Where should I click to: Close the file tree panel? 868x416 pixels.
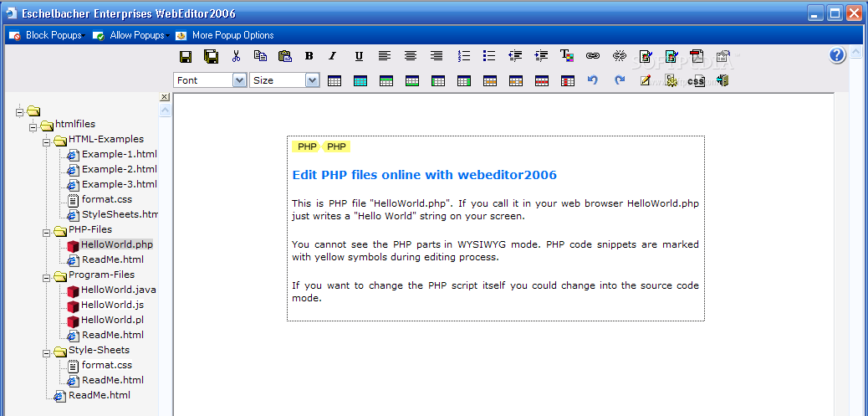tap(165, 97)
